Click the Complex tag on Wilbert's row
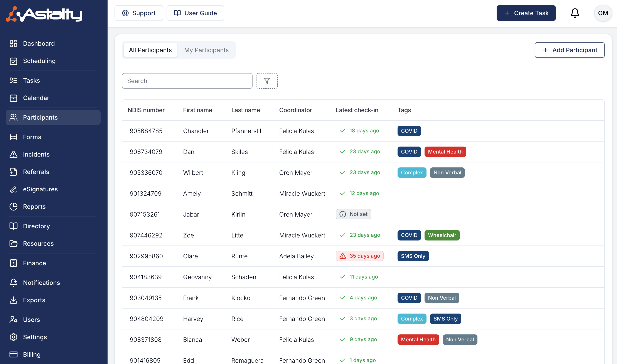 [412, 173]
